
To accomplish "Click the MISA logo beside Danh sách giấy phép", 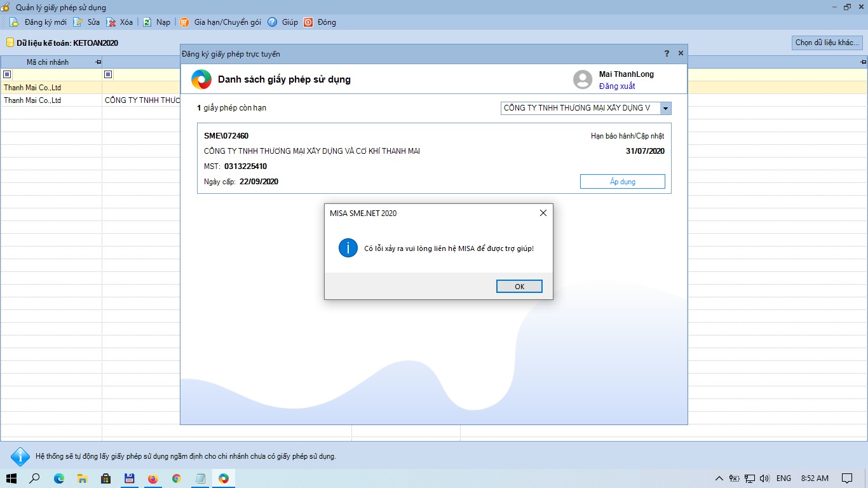I will pos(201,79).
